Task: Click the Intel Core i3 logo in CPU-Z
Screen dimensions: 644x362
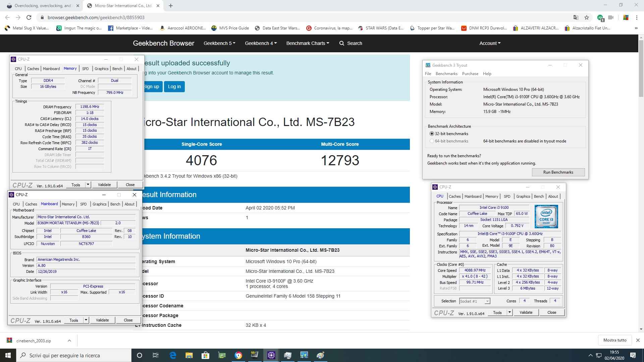Action: [546, 217]
